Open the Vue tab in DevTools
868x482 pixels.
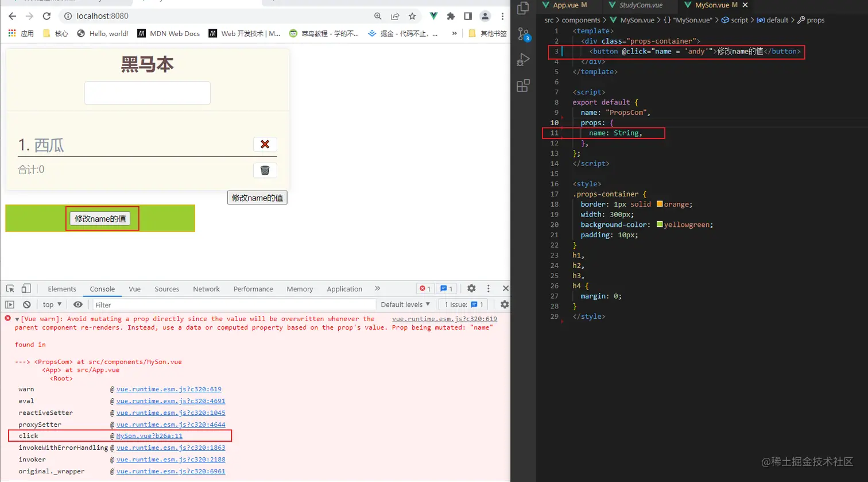click(x=134, y=289)
